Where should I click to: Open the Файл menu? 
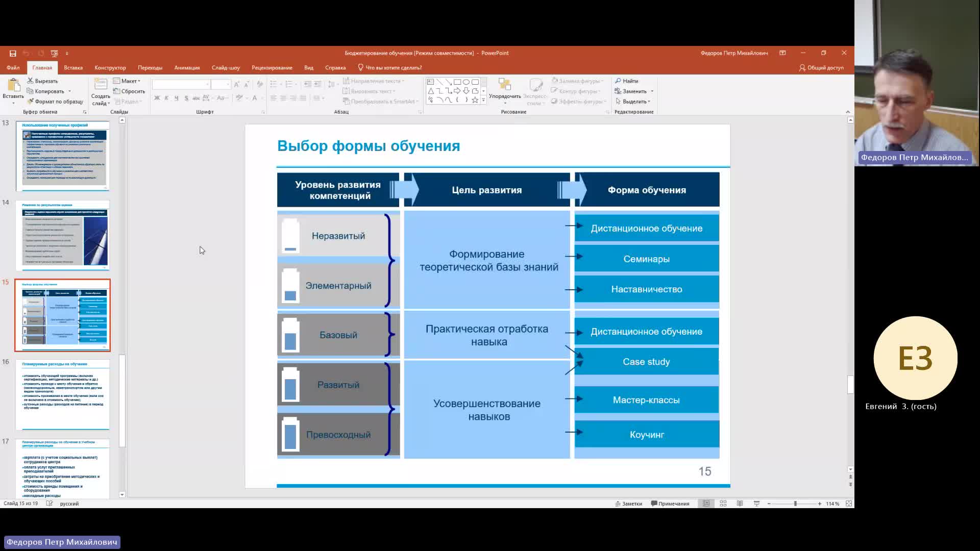point(13,67)
